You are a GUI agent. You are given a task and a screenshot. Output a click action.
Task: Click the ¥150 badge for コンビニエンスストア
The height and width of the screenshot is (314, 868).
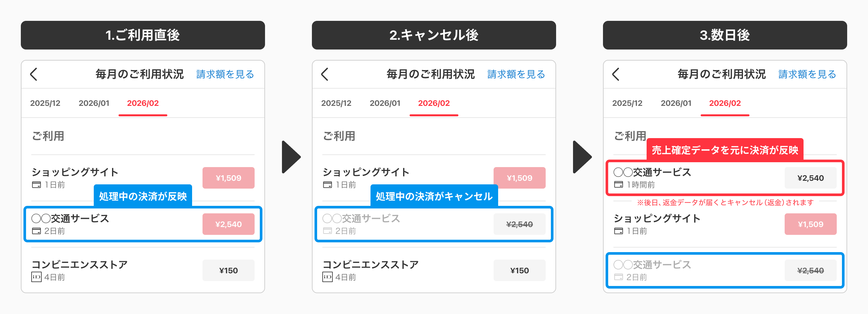click(229, 270)
